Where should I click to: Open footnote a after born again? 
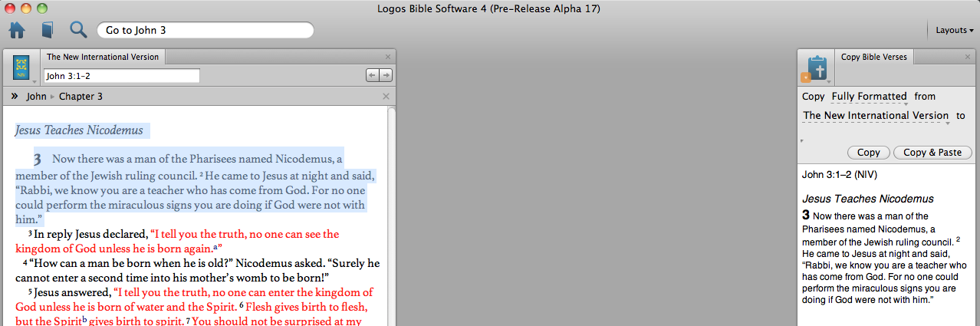click(215, 247)
